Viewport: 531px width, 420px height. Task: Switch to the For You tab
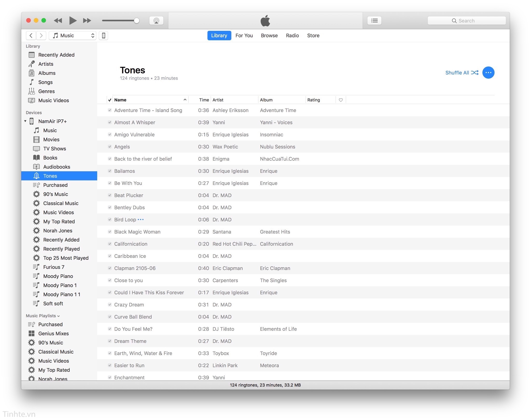pyautogui.click(x=244, y=36)
